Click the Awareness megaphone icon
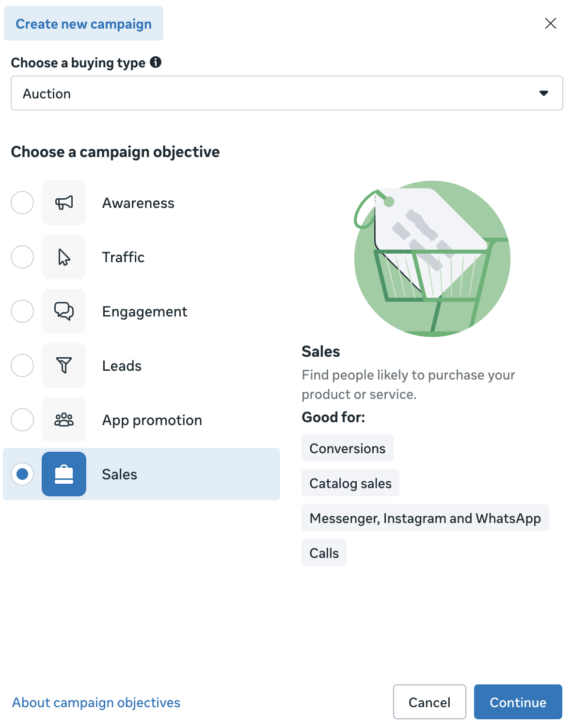 tap(64, 203)
